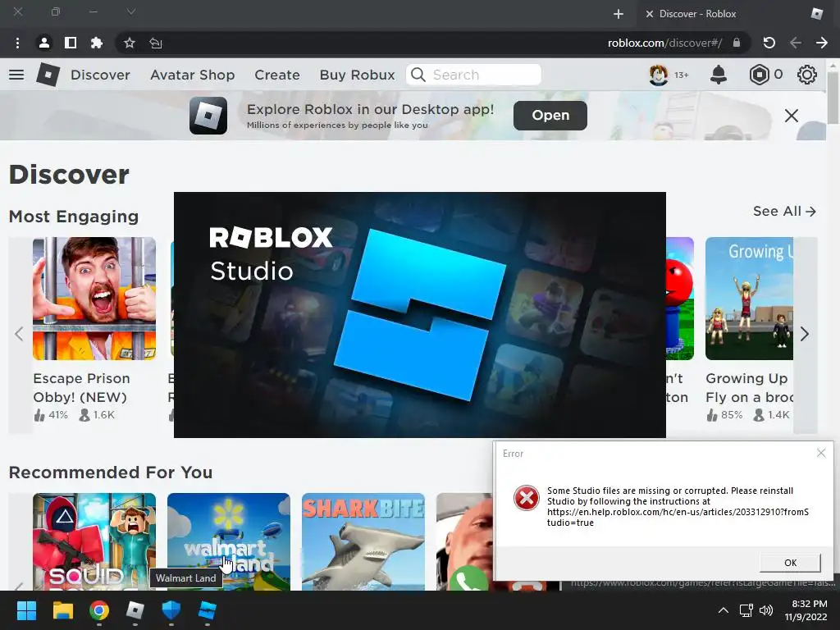Open the Roblox hamburger navigation menu

(16, 75)
